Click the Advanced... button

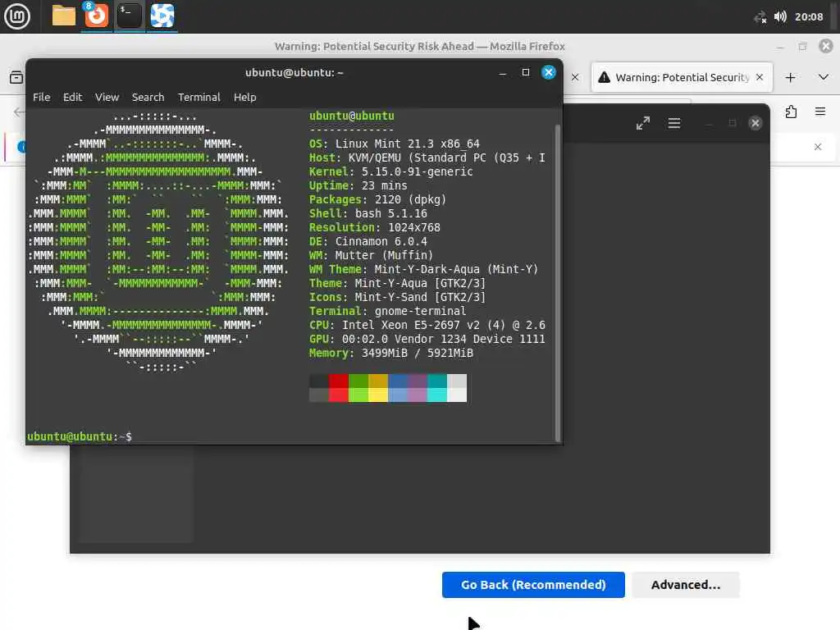(x=686, y=584)
